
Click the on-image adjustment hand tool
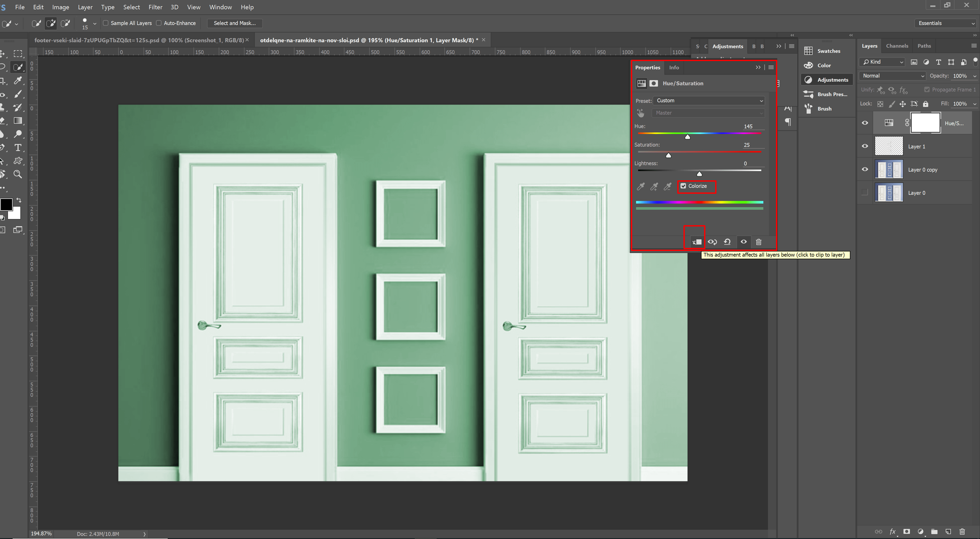tap(641, 113)
